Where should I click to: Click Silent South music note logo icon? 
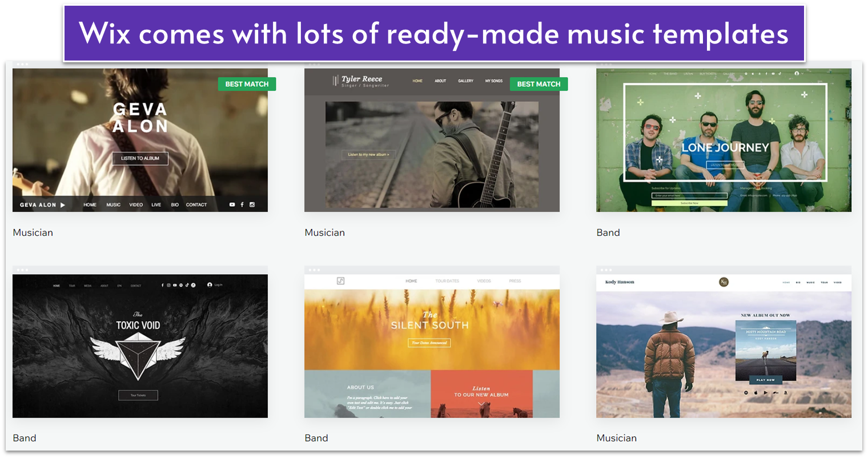pyautogui.click(x=340, y=281)
